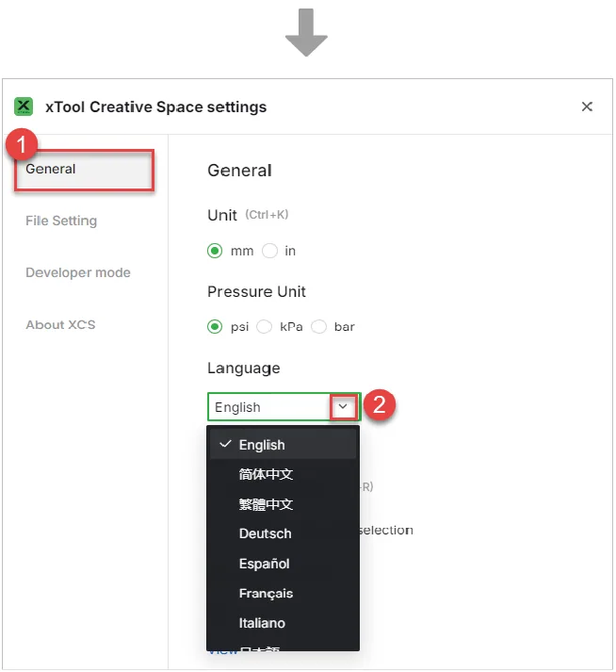Click the settings window title text
Viewport: 616px width, 672px height.
click(x=156, y=107)
